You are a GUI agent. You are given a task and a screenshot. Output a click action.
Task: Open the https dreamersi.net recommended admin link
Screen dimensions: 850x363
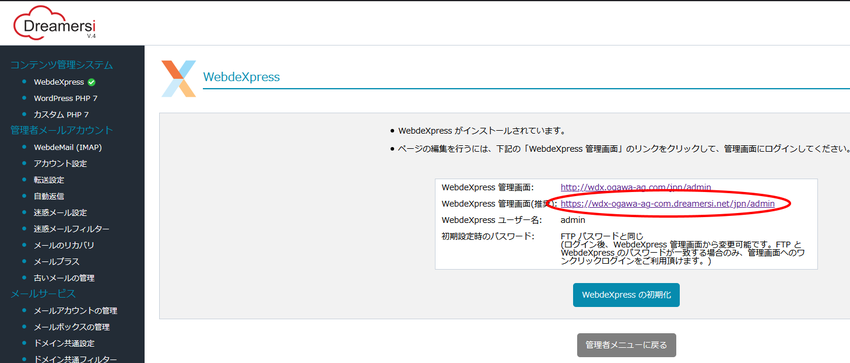point(667,204)
